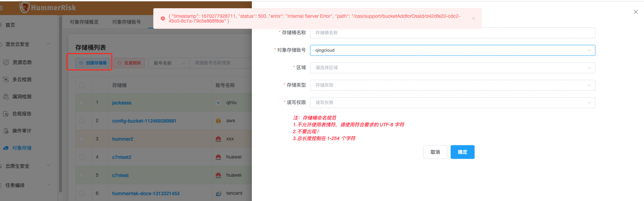The width and height of the screenshot is (644, 201).
Task: Click the HummerRisk logo icon
Action: [x=24, y=8]
